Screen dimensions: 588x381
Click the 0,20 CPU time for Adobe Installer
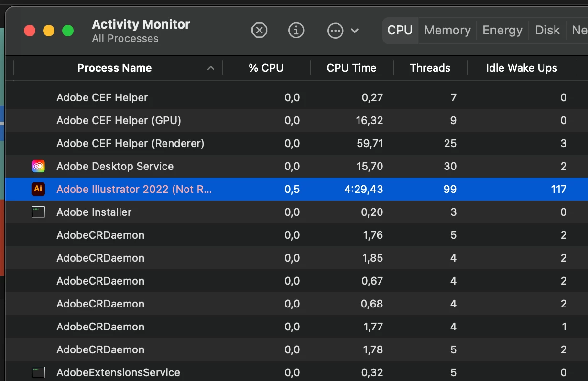tap(372, 212)
